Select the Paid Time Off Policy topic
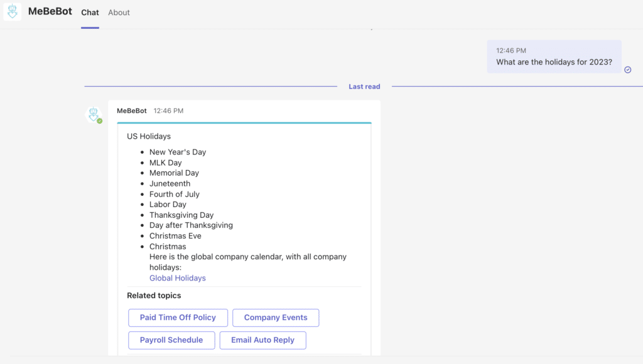 (178, 318)
